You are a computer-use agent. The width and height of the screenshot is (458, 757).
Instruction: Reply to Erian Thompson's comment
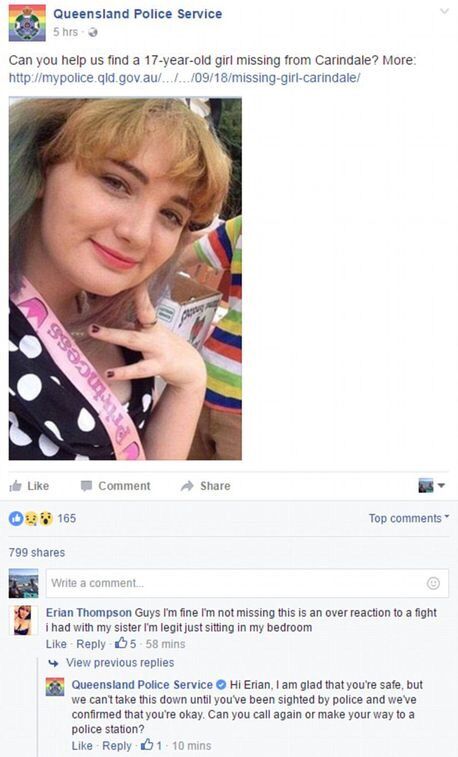point(91,644)
